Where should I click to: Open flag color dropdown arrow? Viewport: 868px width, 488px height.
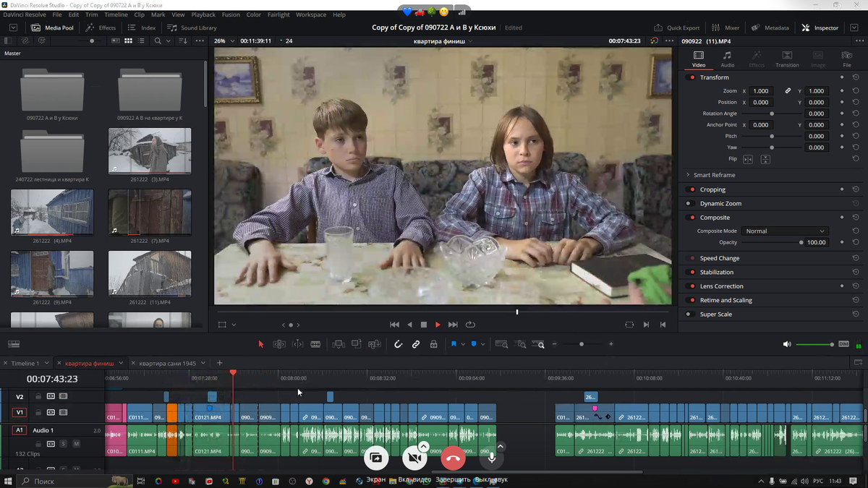[463, 345]
